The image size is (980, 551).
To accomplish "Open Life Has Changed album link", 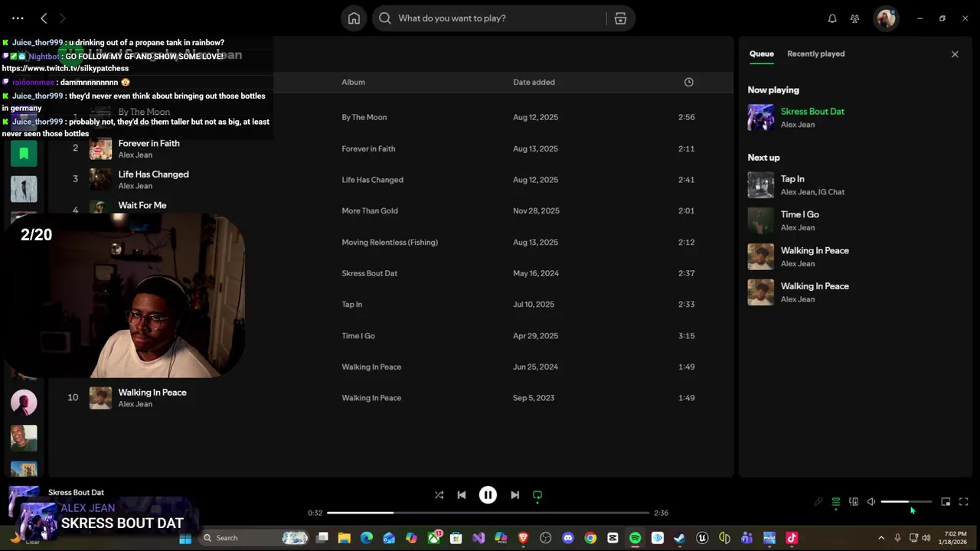I will point(372,180).
